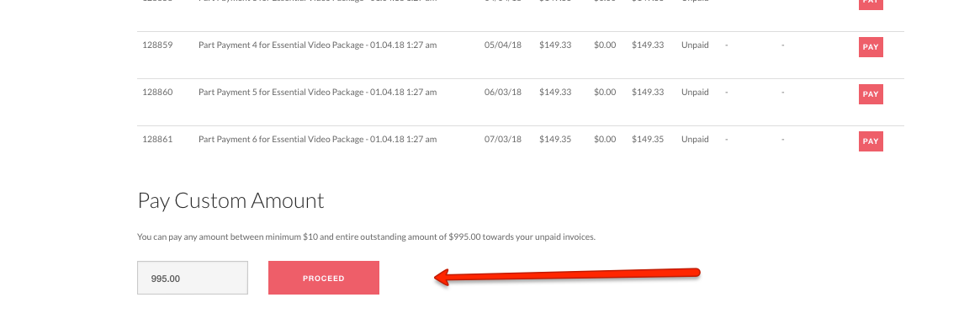Click the Part Payment 4 description text
Viewport: 980px width, 324px height.
pos(317,45)
